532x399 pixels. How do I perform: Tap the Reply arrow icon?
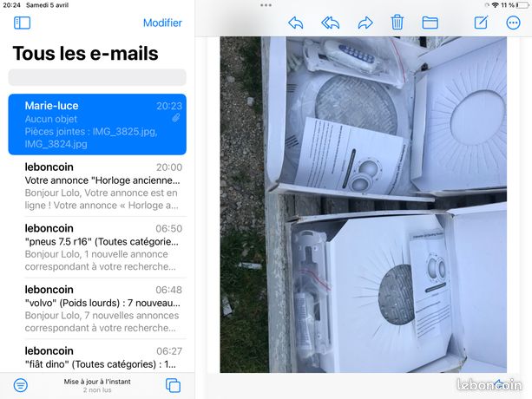click(296, 23)
